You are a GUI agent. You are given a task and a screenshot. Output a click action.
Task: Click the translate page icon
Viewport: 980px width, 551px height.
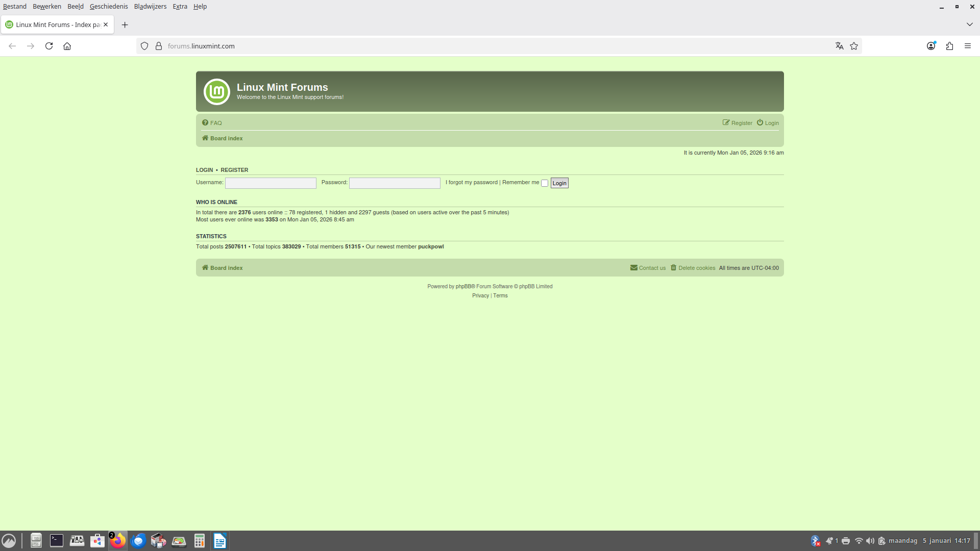pyautogui.click(x=839, y=46)
